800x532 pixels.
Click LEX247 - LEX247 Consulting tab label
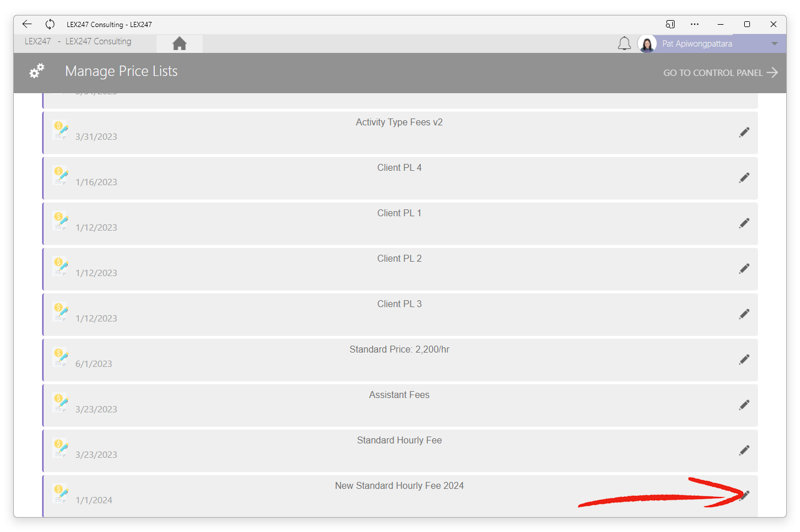[78, 41]
